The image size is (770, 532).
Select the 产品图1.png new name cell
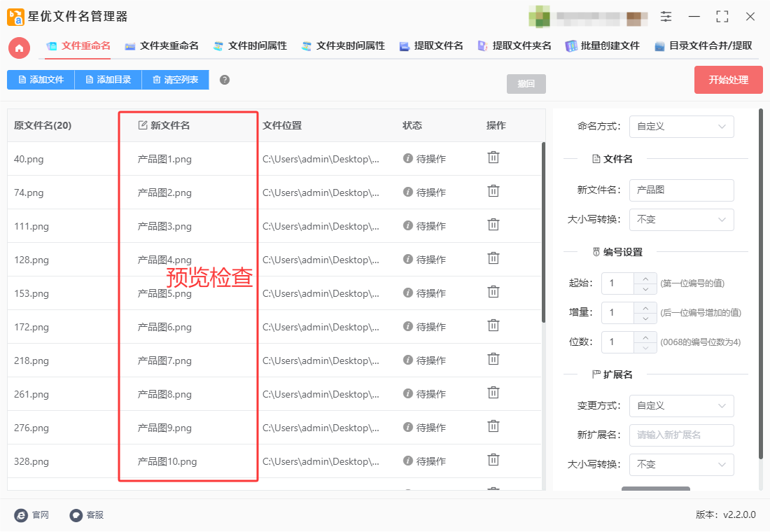click(164, 159)
